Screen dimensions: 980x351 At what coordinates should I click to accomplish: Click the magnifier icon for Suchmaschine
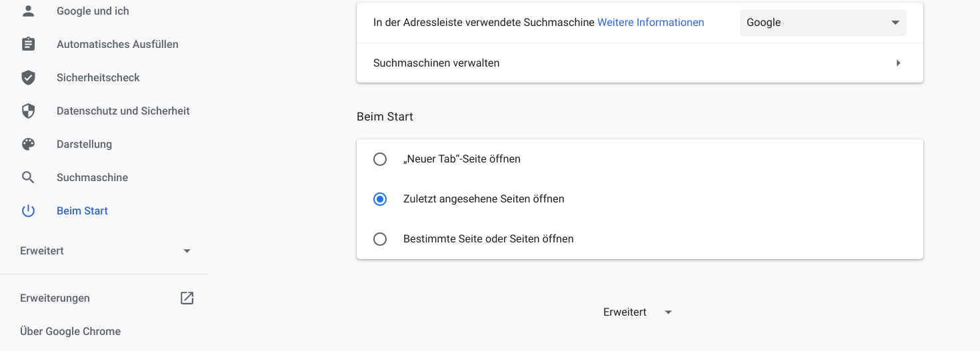[x=28, y=177]
